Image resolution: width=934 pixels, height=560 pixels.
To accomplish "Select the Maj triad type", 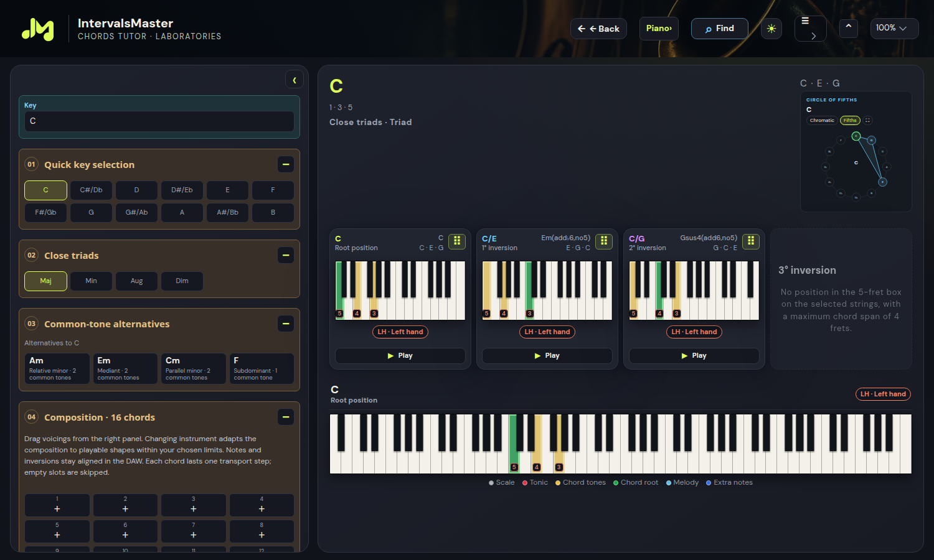I will pos(45,281).
